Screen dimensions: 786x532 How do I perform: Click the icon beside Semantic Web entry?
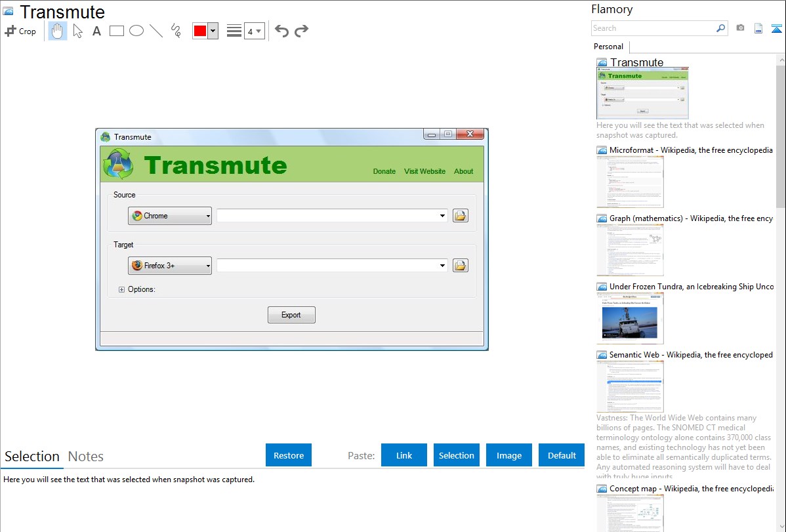[602, 355]
